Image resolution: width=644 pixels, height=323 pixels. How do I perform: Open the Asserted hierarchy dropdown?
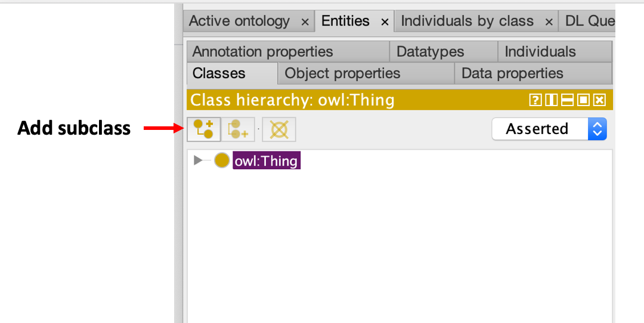click(x=549, y=129)
